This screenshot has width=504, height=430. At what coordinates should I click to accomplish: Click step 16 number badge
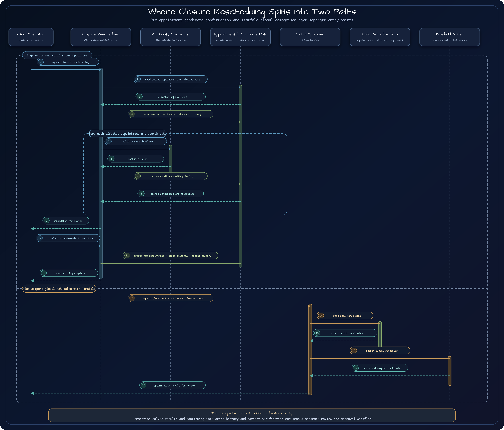[354, 350]
